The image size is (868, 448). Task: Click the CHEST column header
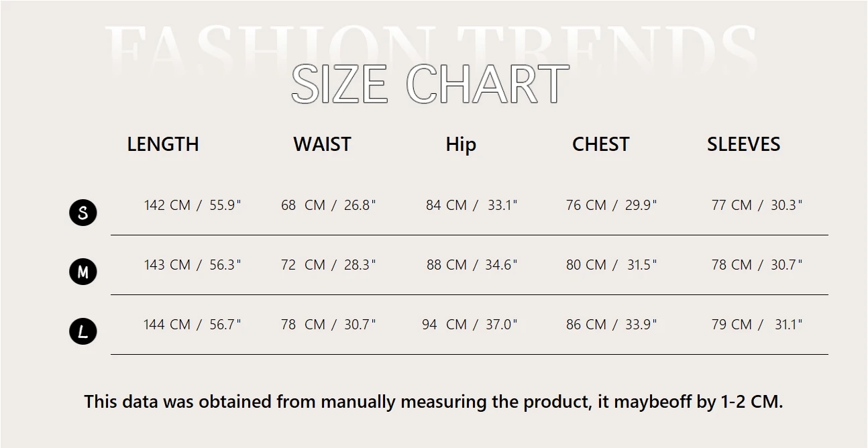click(600, 144)
